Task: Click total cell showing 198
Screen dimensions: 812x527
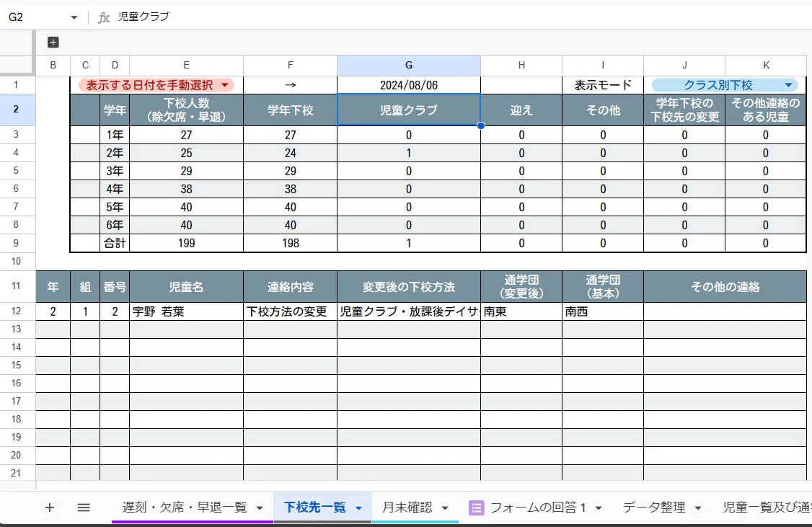Action: click(290, 243)
